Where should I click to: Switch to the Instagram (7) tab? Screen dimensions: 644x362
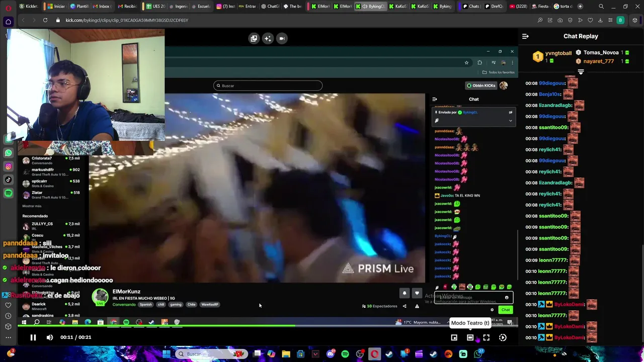pos(225,7)
